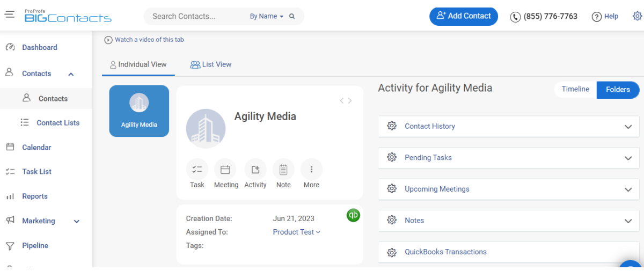The image size is (644, 278).
Task: Go to next contact arrow
Action: [x=350, y=100]
